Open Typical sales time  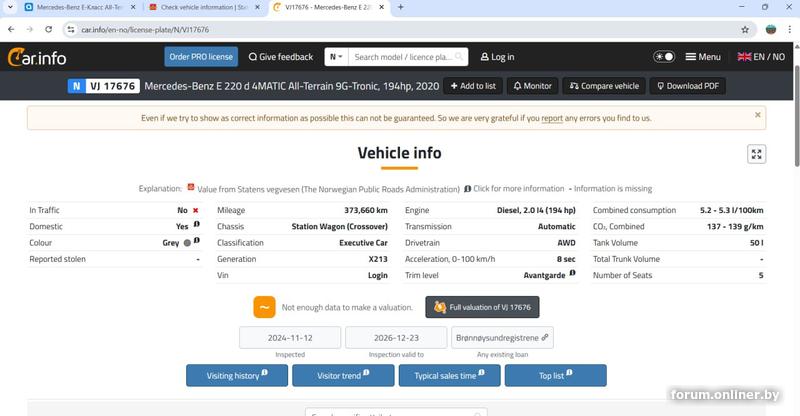(x=449, y=375)
